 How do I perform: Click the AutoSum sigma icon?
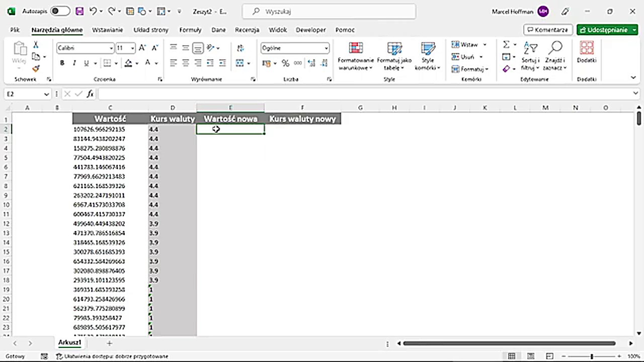pyautogui.click(x=506, y=45)
